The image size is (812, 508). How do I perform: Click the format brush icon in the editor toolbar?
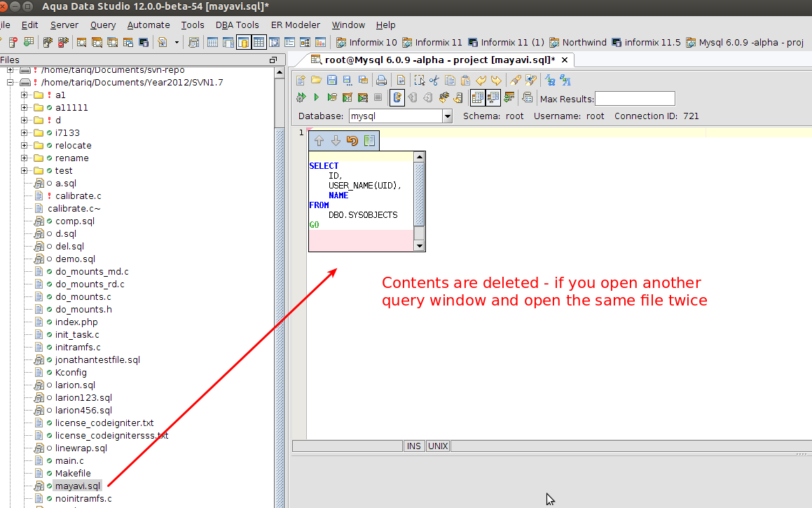tap(515, 81)
